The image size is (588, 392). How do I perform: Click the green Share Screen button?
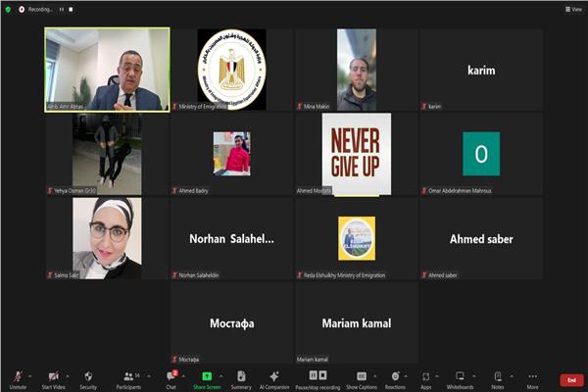pyautogui.click(x=207, y=379)
